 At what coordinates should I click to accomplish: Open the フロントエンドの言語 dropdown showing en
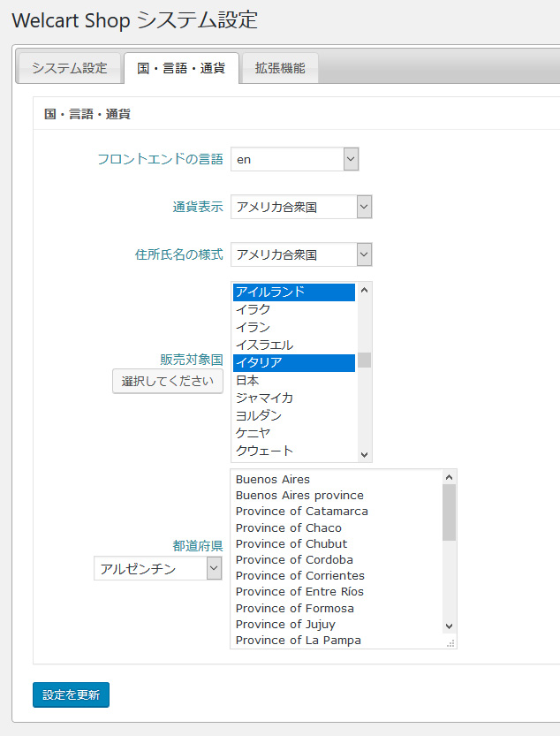[x=295, y=159]
